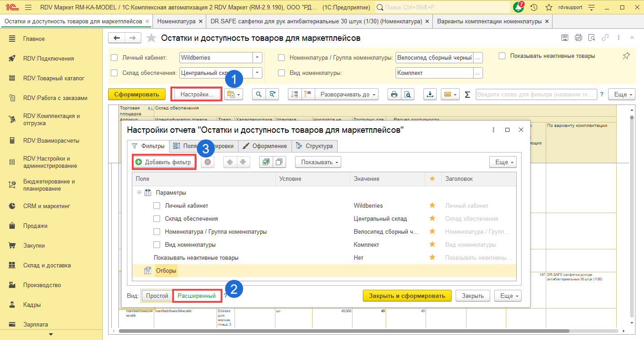The width and height of the screenshot is (644, 340).
Task: Enable the Личный кабинет checkbox in dialog
Action: pos(157,205)
